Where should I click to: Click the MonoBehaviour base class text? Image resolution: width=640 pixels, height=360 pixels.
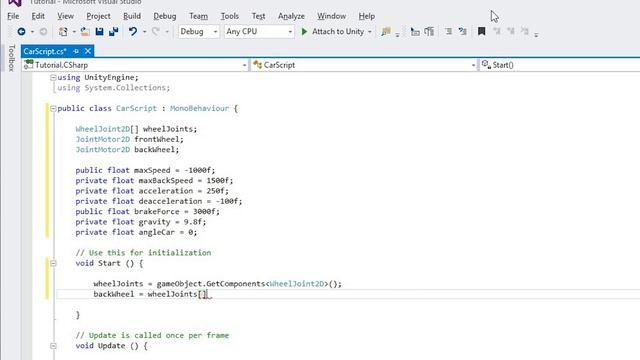(199, 109)
